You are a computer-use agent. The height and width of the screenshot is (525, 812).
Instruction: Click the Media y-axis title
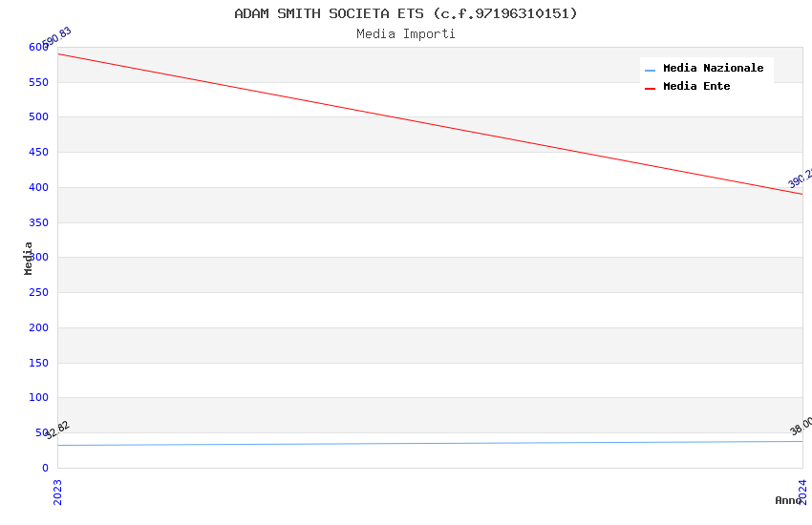point(28,258)
